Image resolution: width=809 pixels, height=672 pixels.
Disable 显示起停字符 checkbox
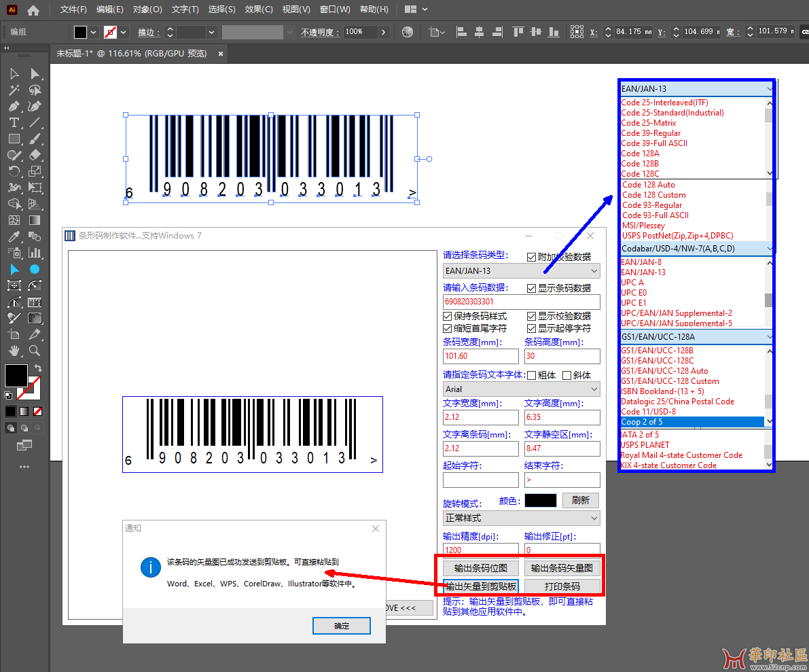click(531, 329)
